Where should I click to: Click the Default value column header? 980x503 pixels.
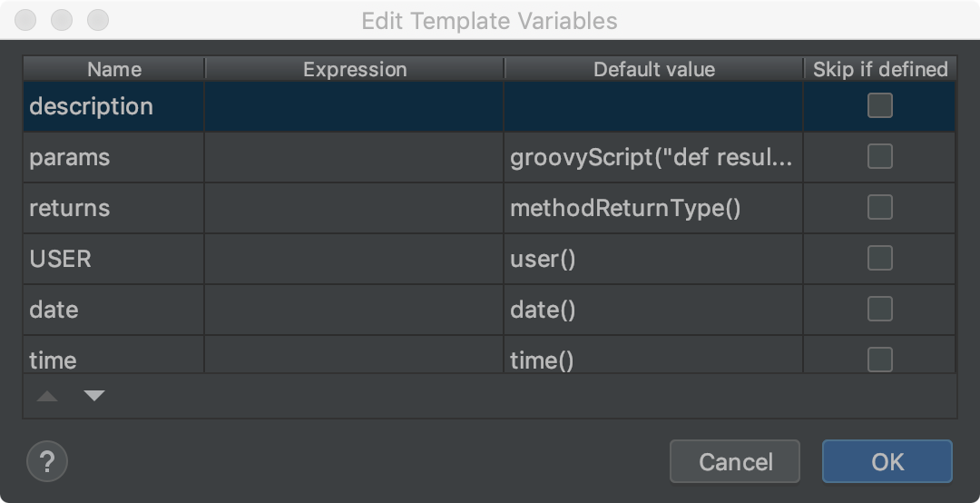pyautogui.click(x=653, y=69)
